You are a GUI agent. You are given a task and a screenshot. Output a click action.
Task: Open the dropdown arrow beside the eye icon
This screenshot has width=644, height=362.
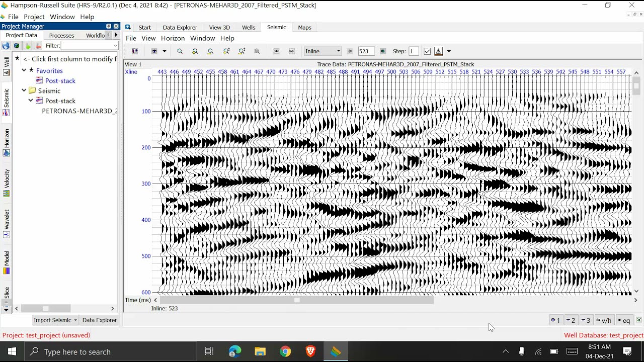[x=164, y=51]
